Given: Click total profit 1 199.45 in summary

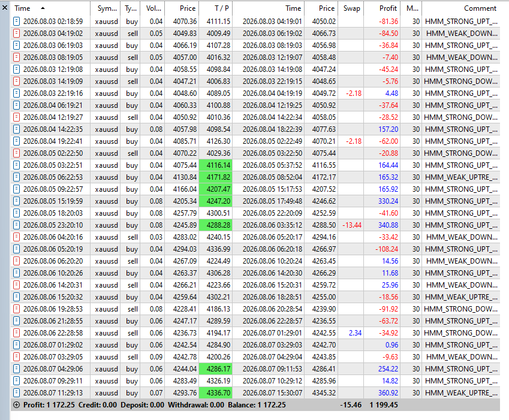Looking at the screenshot, I should pos(384,405).
